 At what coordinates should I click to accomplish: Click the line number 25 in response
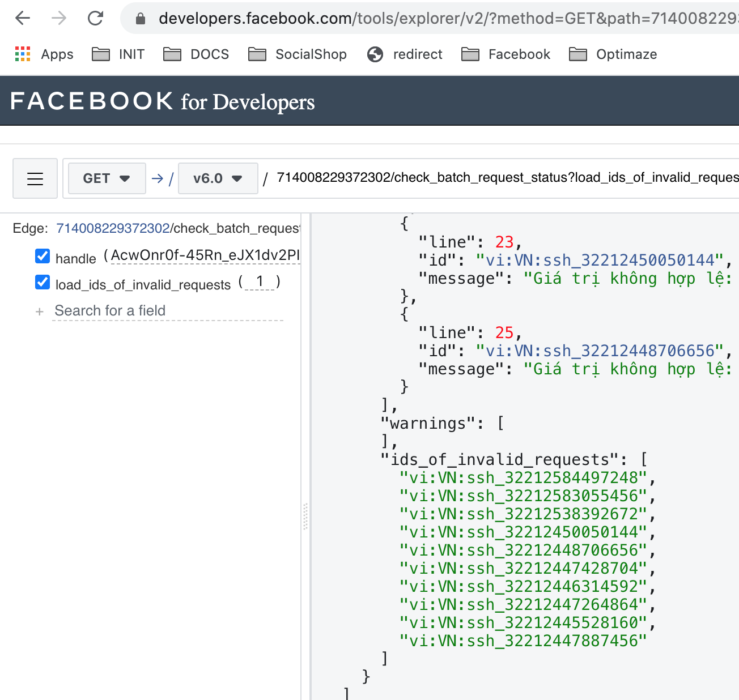pyautogui.click(x=504, y=333)
